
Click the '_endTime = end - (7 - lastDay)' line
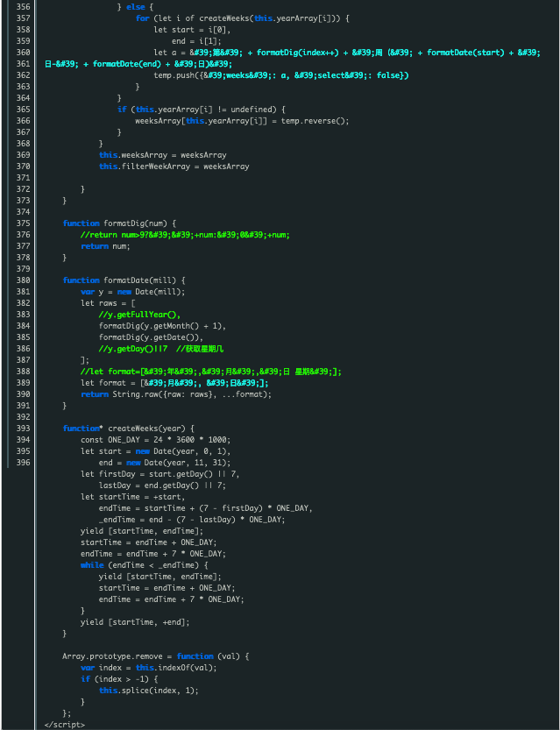point(192,520)
